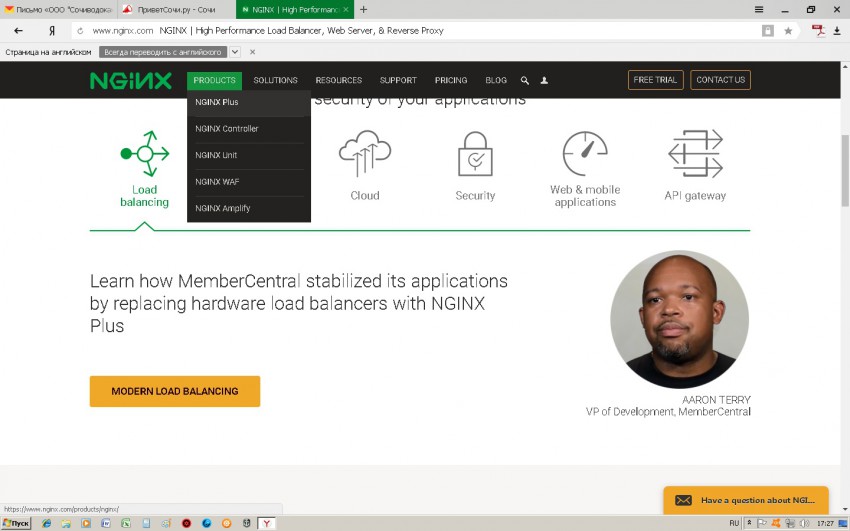This screenshot has width=850, height=531.
Task: Click the NGINX logo in the header
Action: [x=130, y=80]
